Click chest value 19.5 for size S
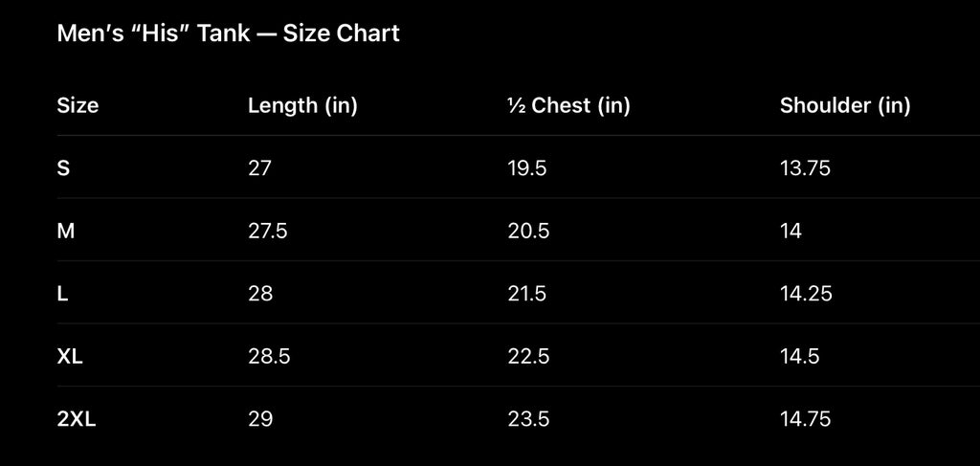The image size is (980, 466). [527, 168]
